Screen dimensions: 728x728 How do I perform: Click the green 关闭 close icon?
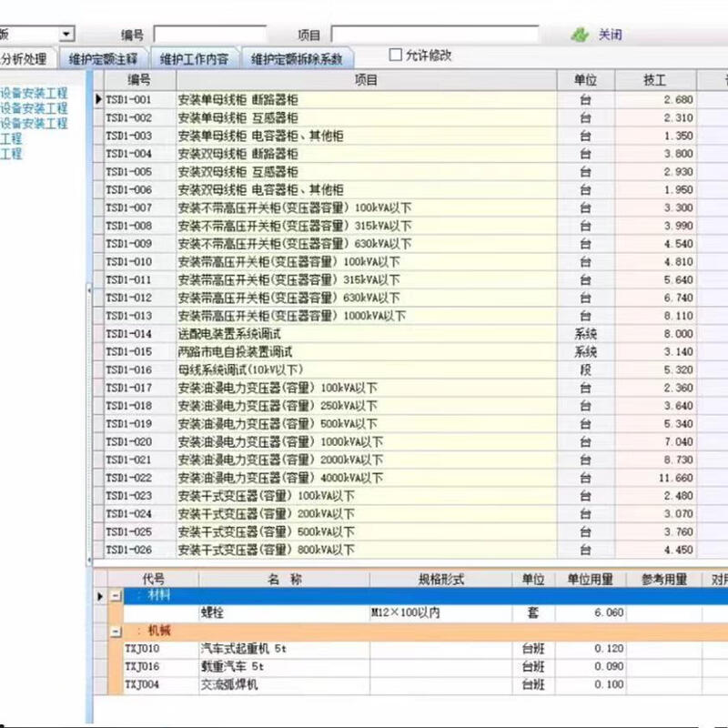pyautogui.click(x=579, y=33)
